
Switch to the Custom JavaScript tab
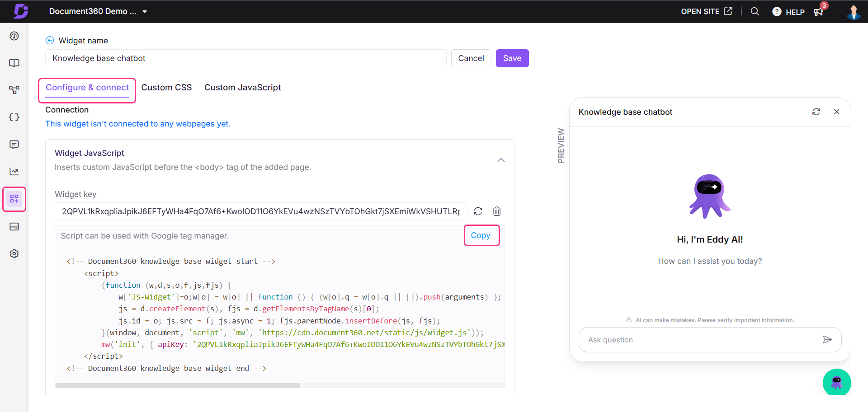click(x=242, y=88)
